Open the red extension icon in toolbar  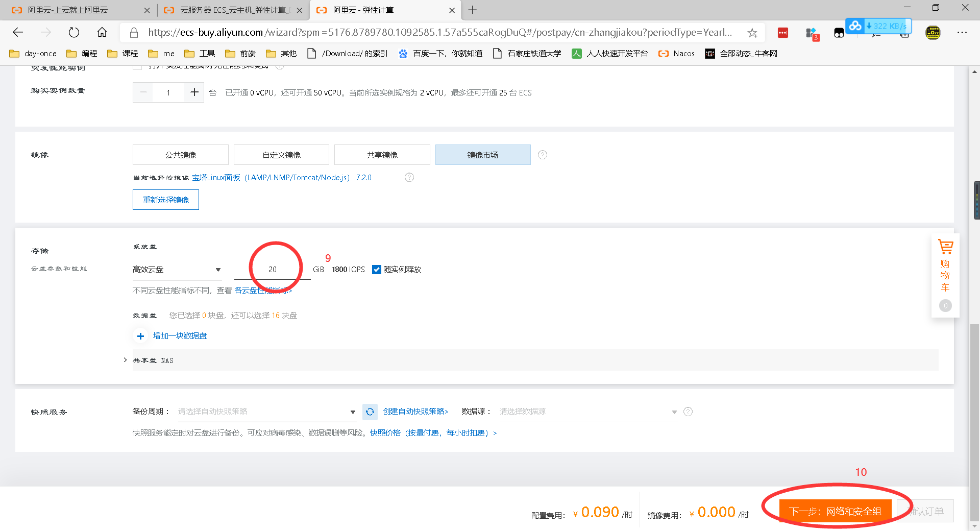coord(782,33)
